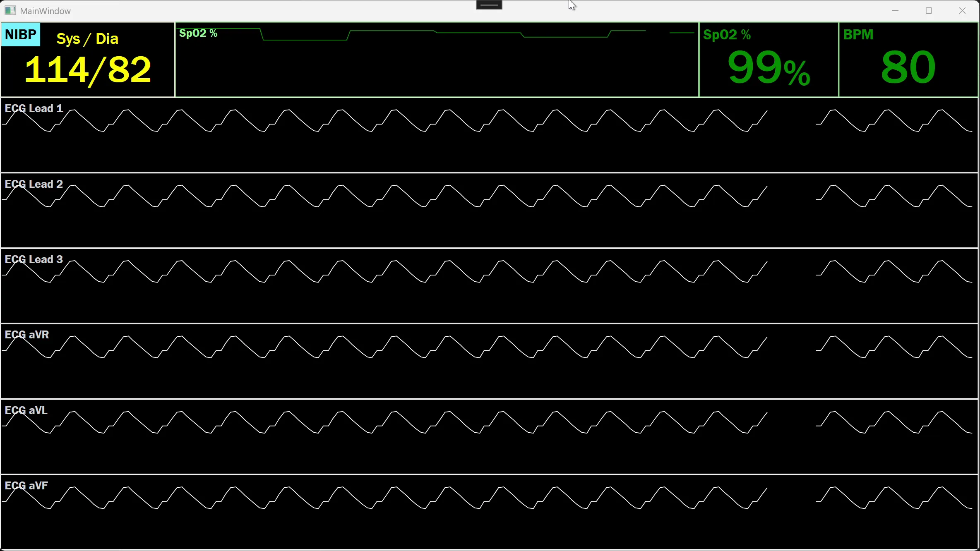Expand the NIBP panel showing 114/82
Image resolution: width=980 pixels, height=551 pixels.
pos(87,60)
